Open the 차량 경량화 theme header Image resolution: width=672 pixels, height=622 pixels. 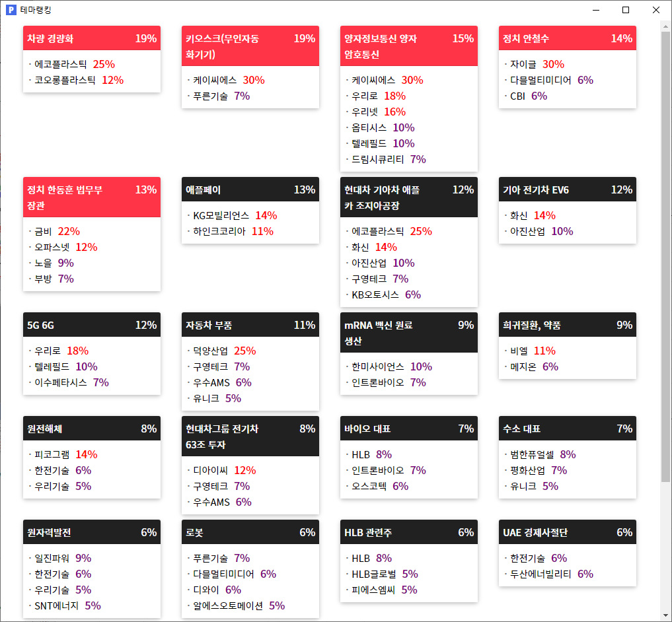point(91,38)
